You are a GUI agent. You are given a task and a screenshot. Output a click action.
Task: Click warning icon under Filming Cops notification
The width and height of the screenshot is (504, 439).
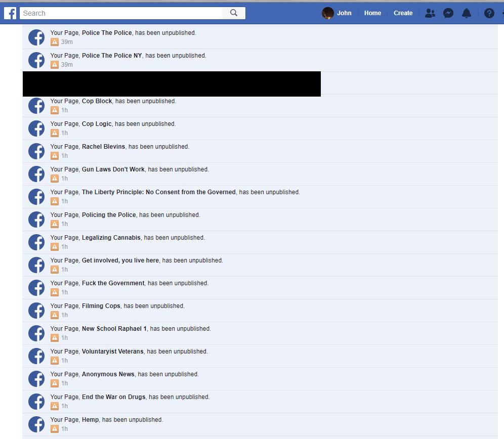(55, 315)
